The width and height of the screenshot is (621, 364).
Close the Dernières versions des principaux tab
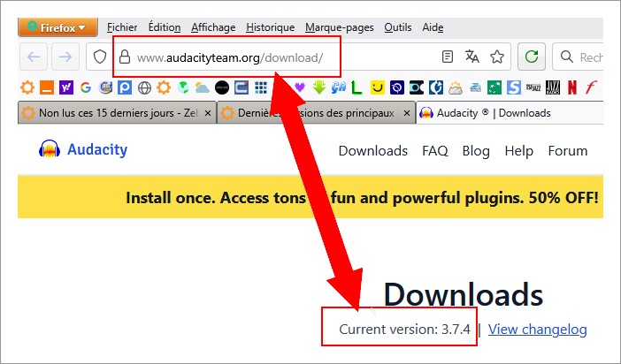pos(407,113)
